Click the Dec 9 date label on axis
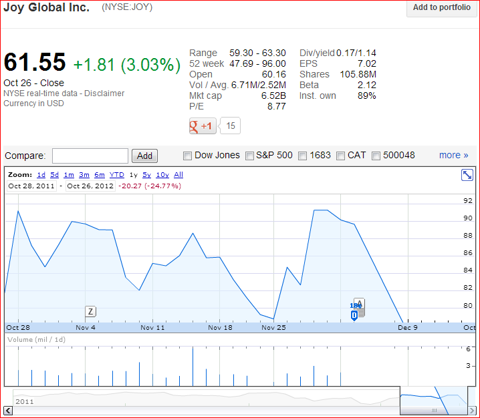Image resolution: width=480 pixels, height=418 pixels. [x=407, y=328]
